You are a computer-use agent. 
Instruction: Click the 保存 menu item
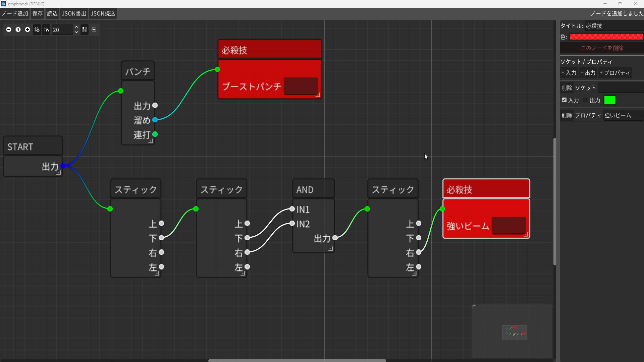point(38,13)
